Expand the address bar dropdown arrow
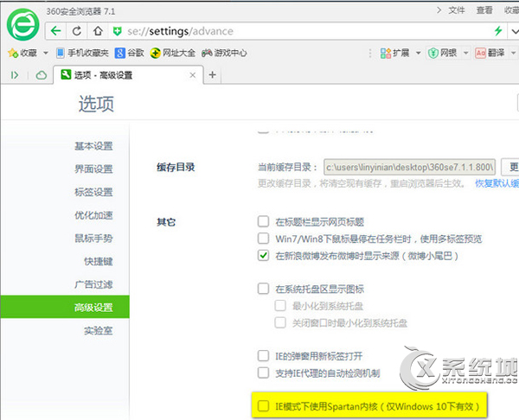The width and height of the screenshot is (519, 420). coord(515,31)
